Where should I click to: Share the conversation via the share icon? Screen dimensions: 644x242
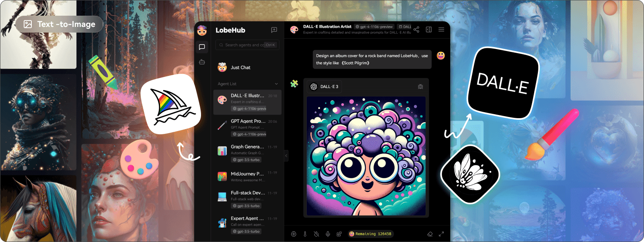pos(416,30)
